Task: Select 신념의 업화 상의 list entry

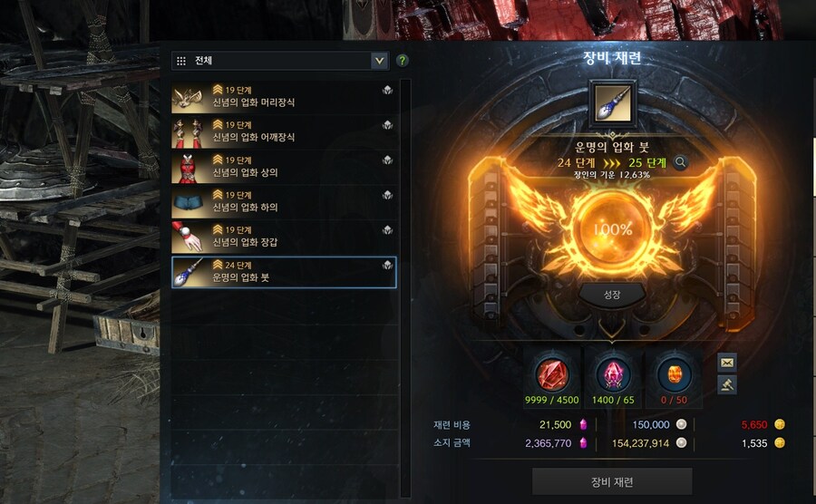Action: (x=284, y=167)
